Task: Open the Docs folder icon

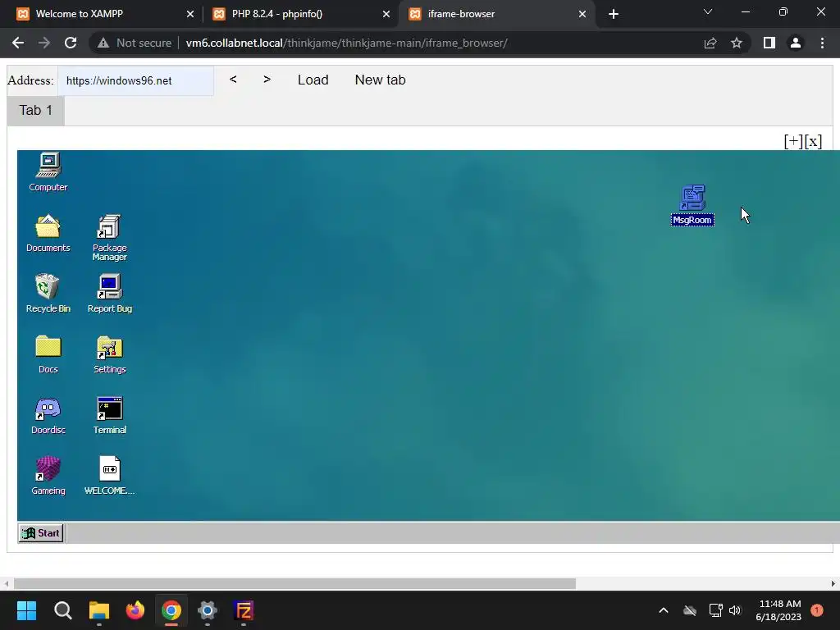Action: (x=48, y=354)
